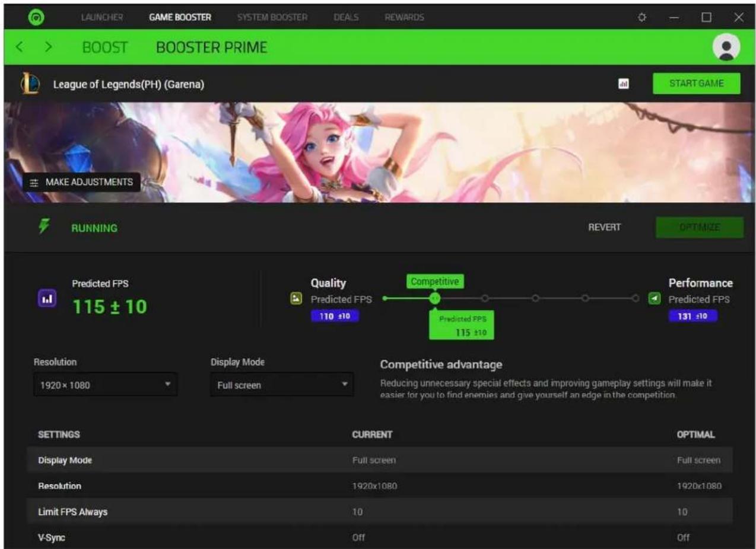
Task: Launch with the Start Game button
Action: (697, 84)
